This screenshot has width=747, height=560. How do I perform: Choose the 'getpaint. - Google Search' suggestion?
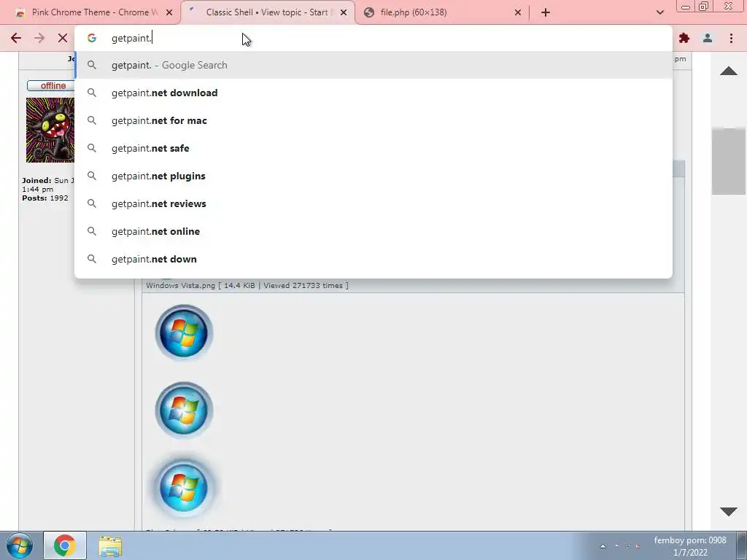(x=373, y=65)
